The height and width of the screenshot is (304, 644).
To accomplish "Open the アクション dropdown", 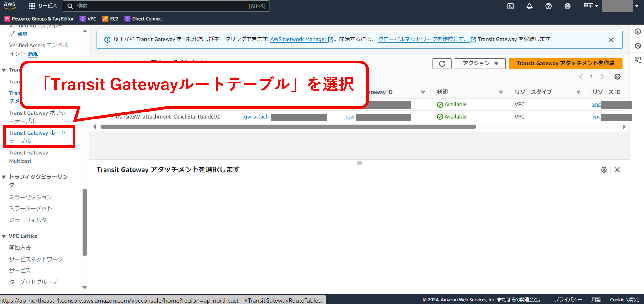I will (x=480, y=64).
